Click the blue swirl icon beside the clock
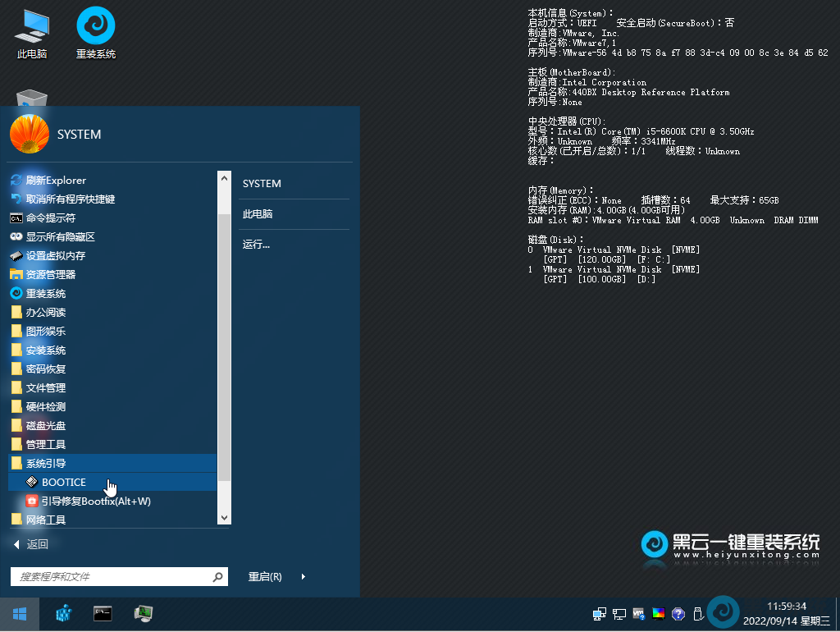This screenshot has width=840, height=632. pyautogui.click(x=723, y=612)
